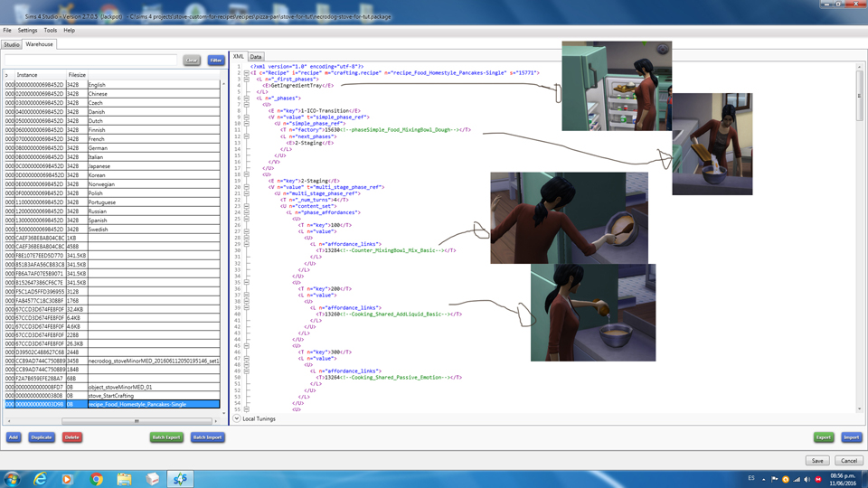Select the Japanese resource row
868x488 pixels.
tap(112, 166)
